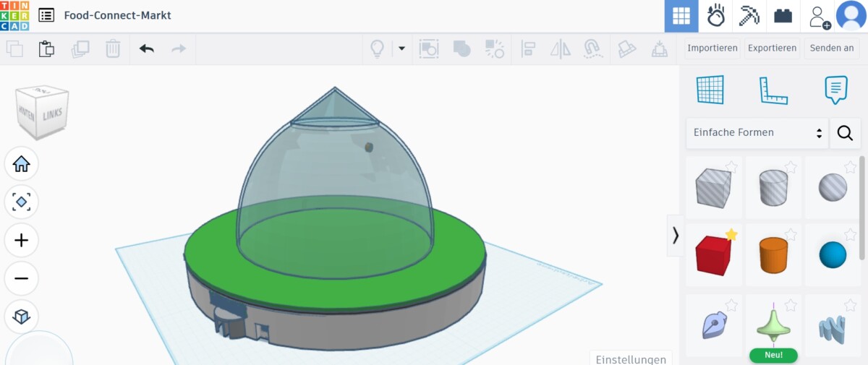Pick the striped hole cylinder shape
Image resolution: width=868 pixels, height=365 pixels.
pyautogui.click(x=773, y=188)
